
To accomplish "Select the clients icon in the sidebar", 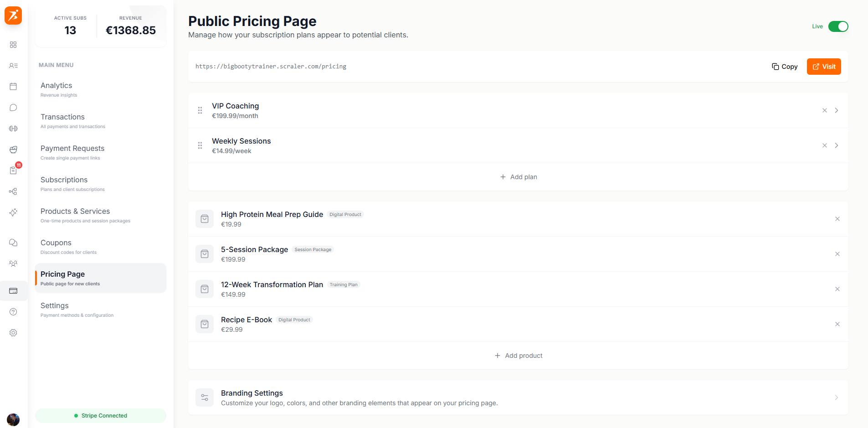I will tap(13, 65).
